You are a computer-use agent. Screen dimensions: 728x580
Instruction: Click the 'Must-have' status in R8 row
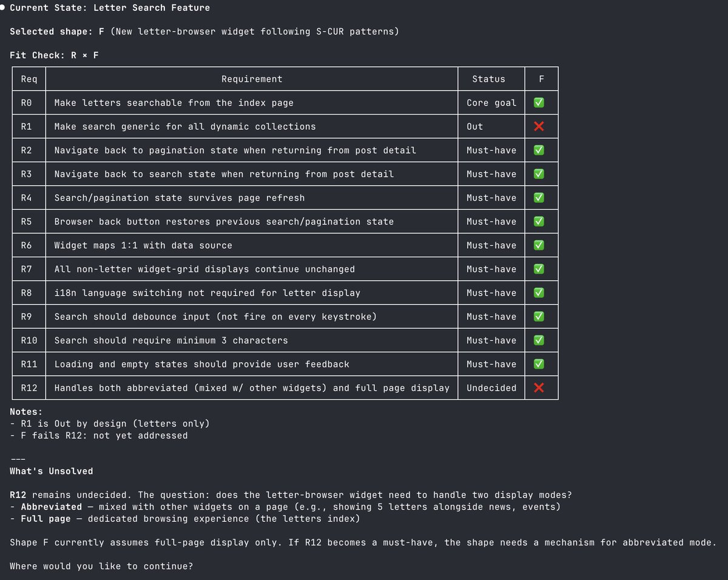coord(491,292)
